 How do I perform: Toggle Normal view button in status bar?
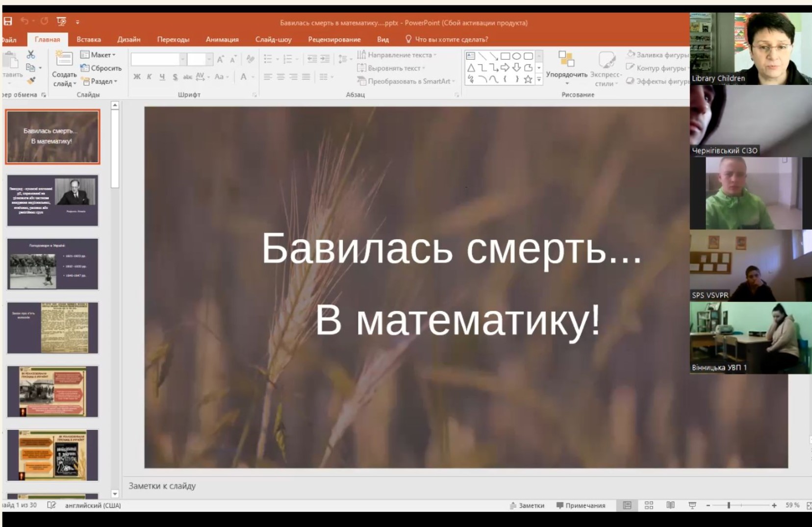(627, 505)
